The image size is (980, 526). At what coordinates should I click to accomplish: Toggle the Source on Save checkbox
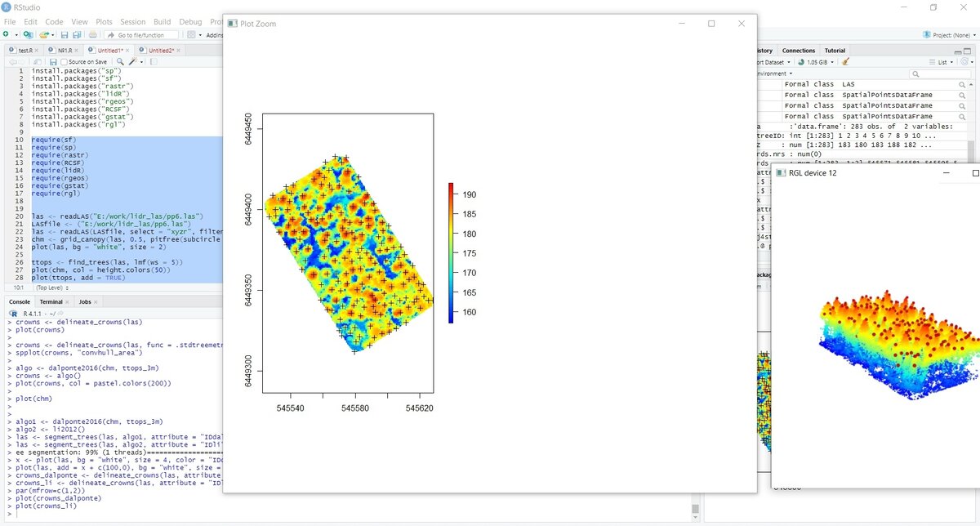click(65, 62)
